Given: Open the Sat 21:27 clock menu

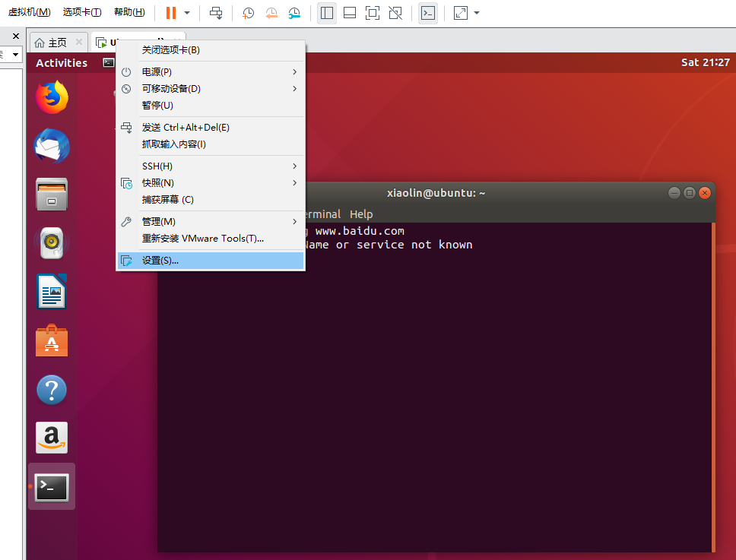Looking at the screenshot, I should point(705,62).
